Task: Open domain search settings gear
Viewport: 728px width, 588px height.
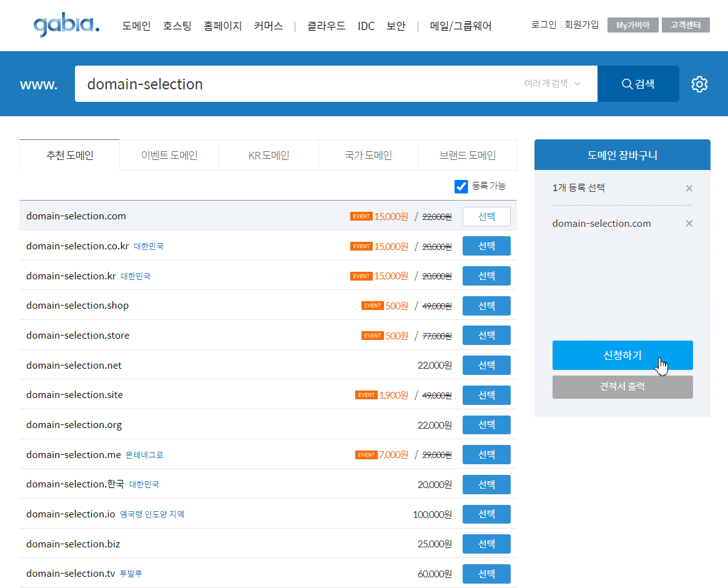Action: click(699, 84)
